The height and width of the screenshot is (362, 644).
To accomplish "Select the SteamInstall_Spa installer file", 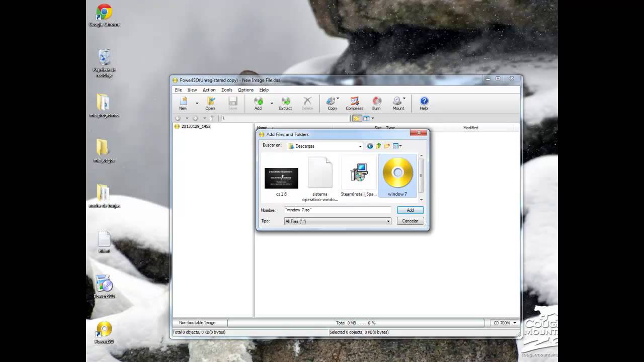I will (359, 177).
